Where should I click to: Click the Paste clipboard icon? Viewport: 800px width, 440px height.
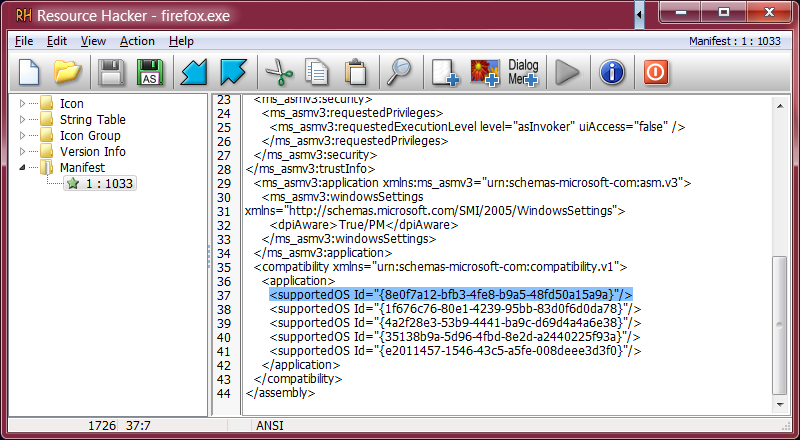pos(356,71)
